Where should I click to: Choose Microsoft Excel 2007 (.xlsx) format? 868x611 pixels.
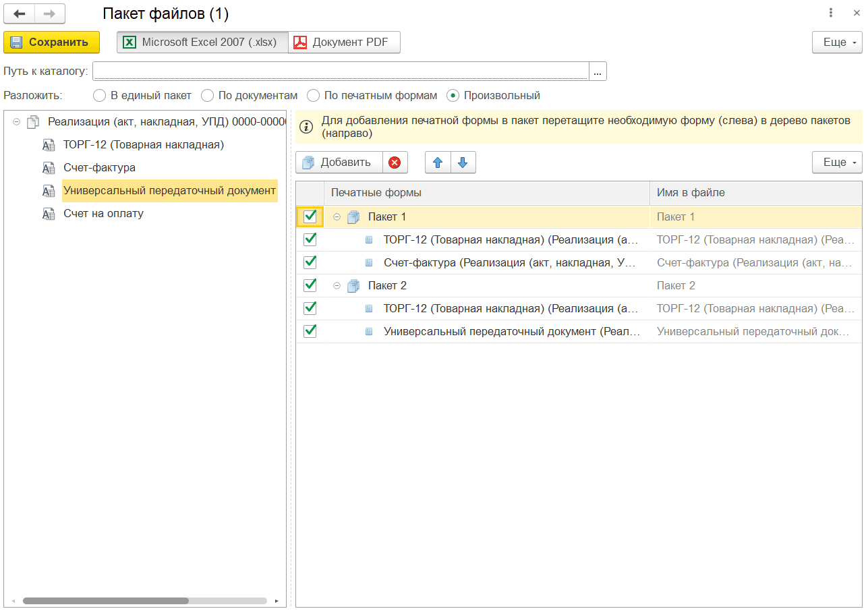(x=202, y=42)
